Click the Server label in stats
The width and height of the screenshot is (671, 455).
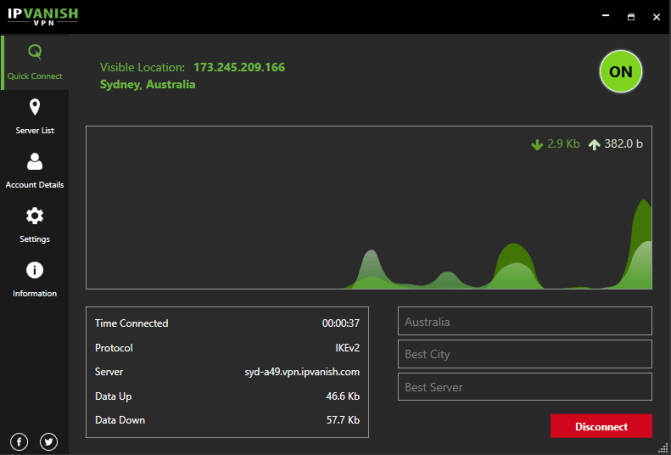point(109,372)
